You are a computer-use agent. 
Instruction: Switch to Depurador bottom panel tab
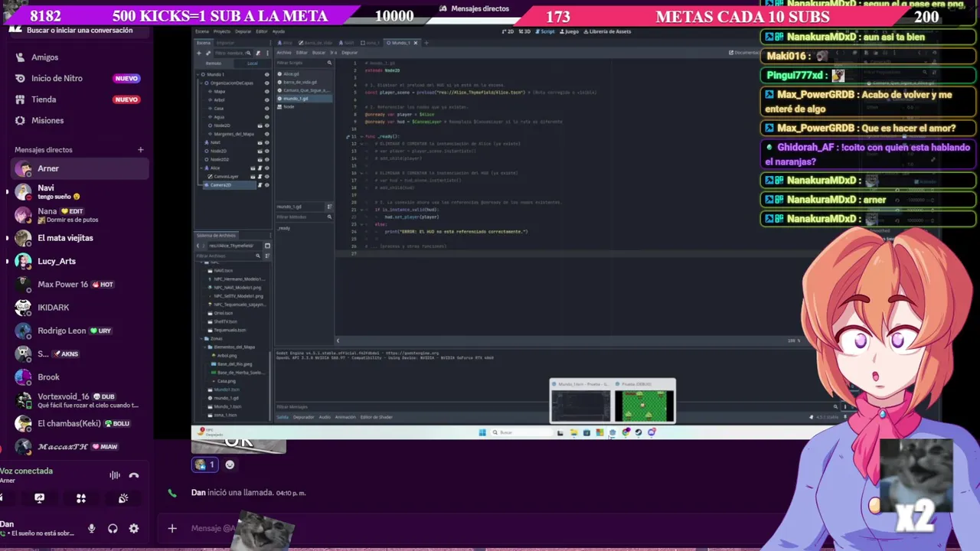(304, 417)
